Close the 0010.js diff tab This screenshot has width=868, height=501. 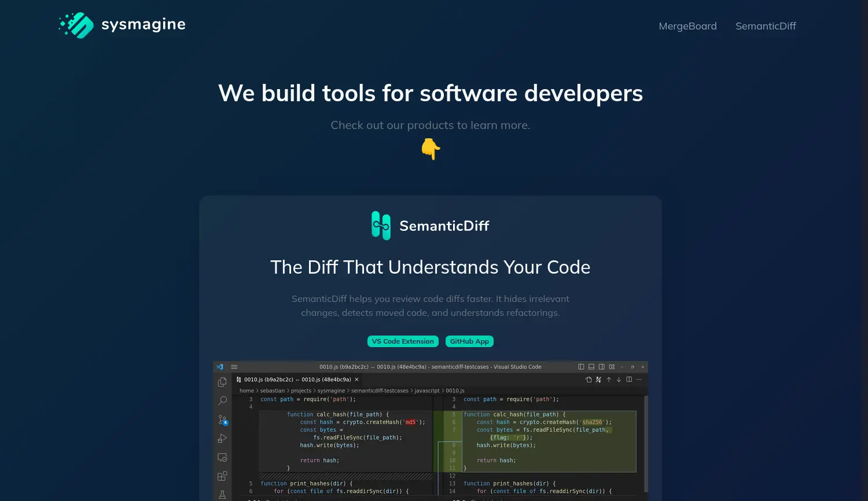(x=357, y=380)
